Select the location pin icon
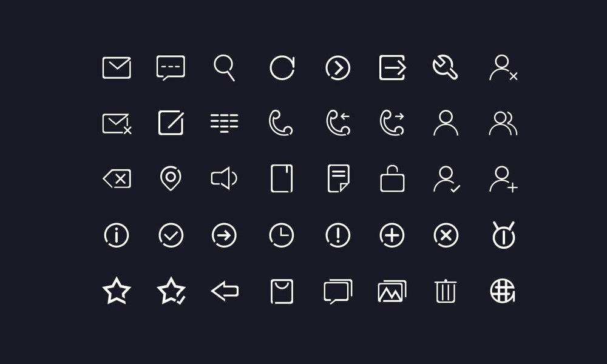 [x=171, y=178]
